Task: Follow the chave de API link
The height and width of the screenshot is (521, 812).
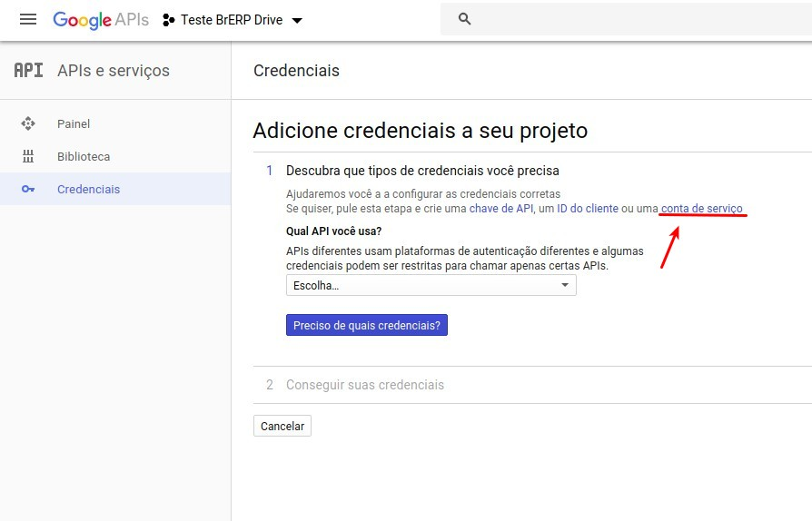Action: pos(500,209)
